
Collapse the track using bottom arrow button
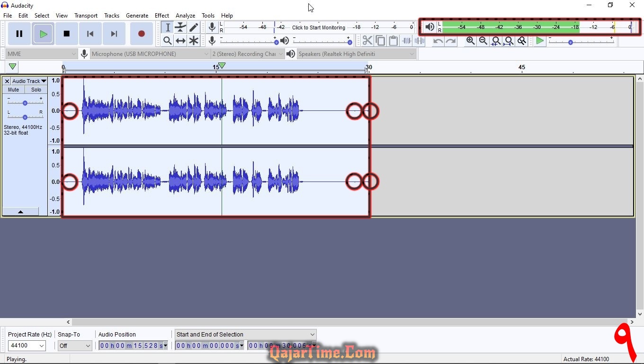[20, 212]
